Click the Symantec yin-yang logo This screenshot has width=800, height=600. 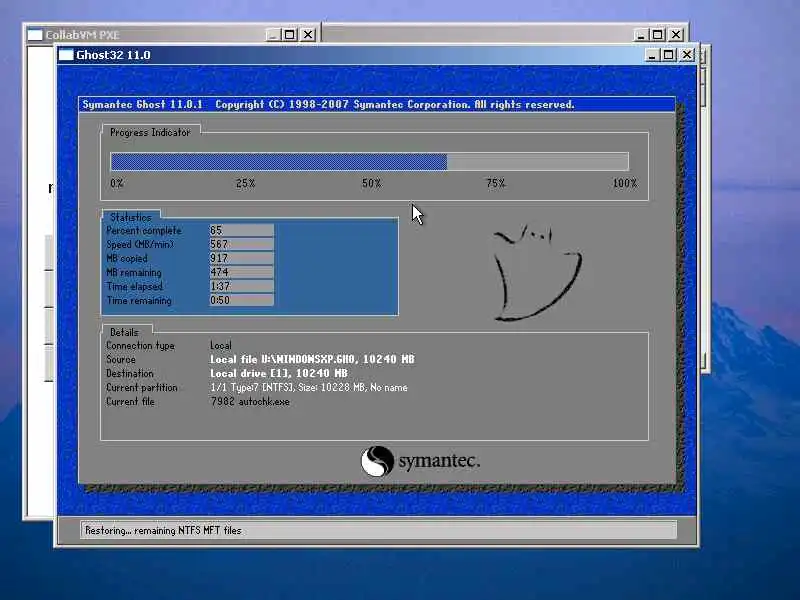tap(377, 461)
